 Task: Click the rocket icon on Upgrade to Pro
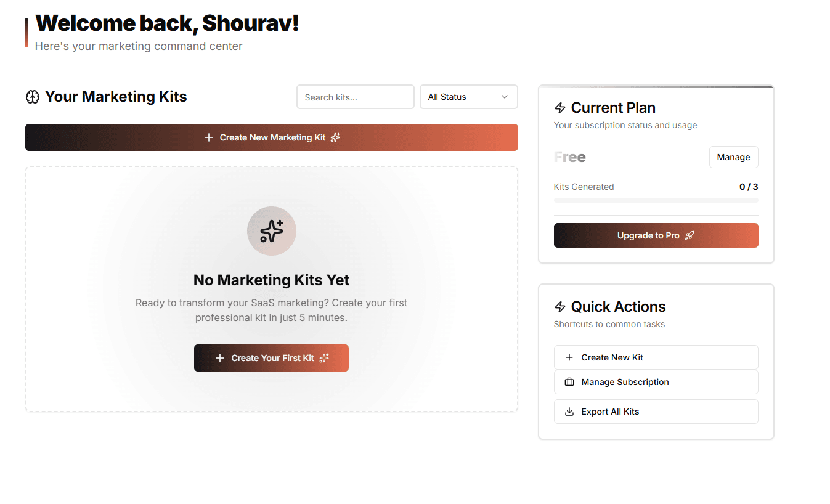click(x=690, y=235)
